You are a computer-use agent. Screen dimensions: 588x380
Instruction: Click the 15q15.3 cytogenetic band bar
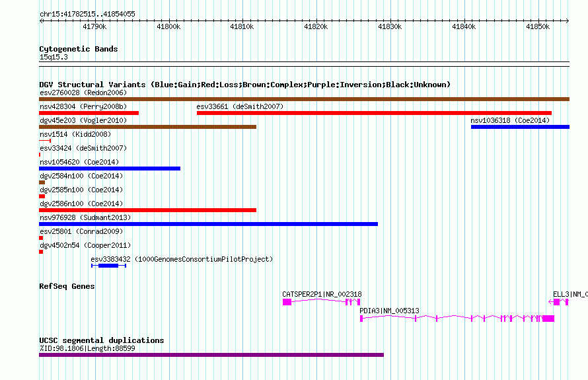(x=304, y=64)
